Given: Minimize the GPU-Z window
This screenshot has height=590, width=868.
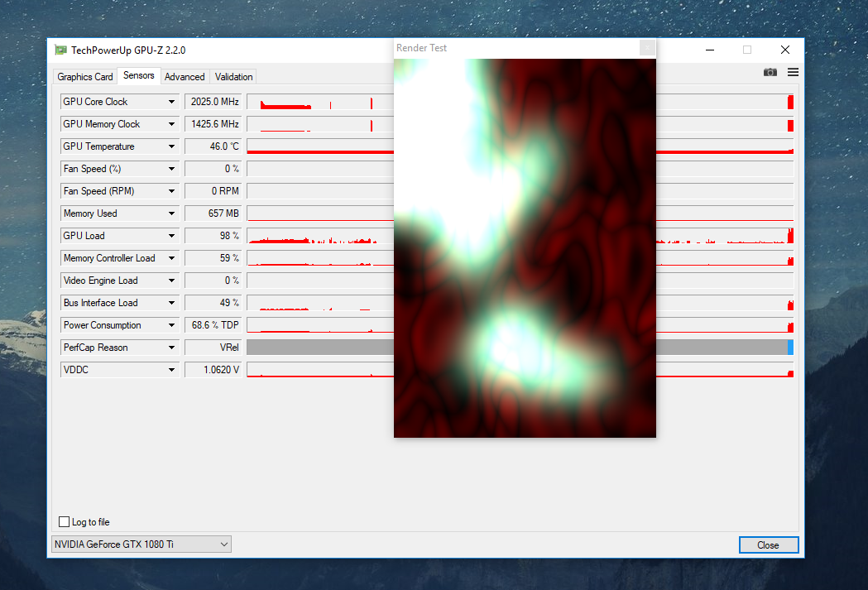Looking at the screenshot, I should click(710, 50).
